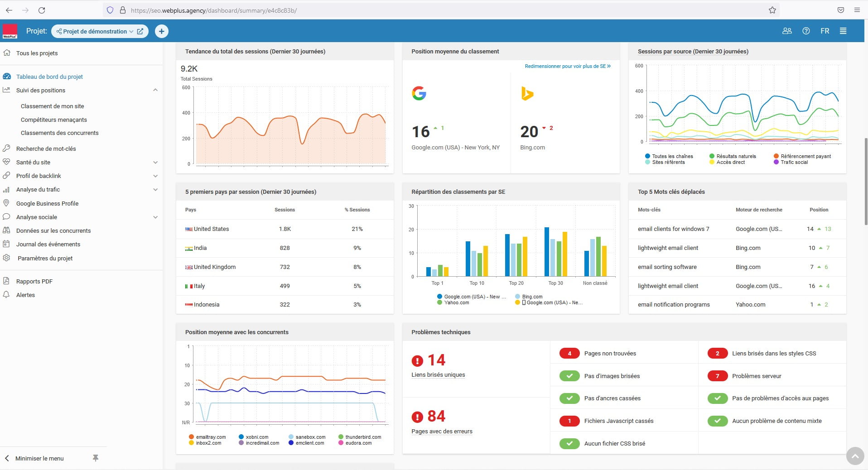Viewport: 868px width, 470px height.
Task: Click Redimensionner pour voir plus de SE link
Action: (x=567, y=66)
